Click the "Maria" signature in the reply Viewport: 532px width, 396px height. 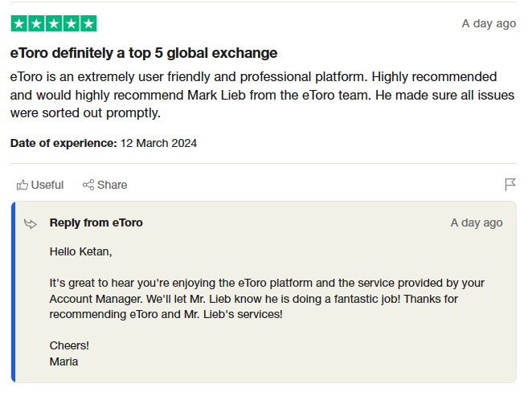(x=64, y=361)
